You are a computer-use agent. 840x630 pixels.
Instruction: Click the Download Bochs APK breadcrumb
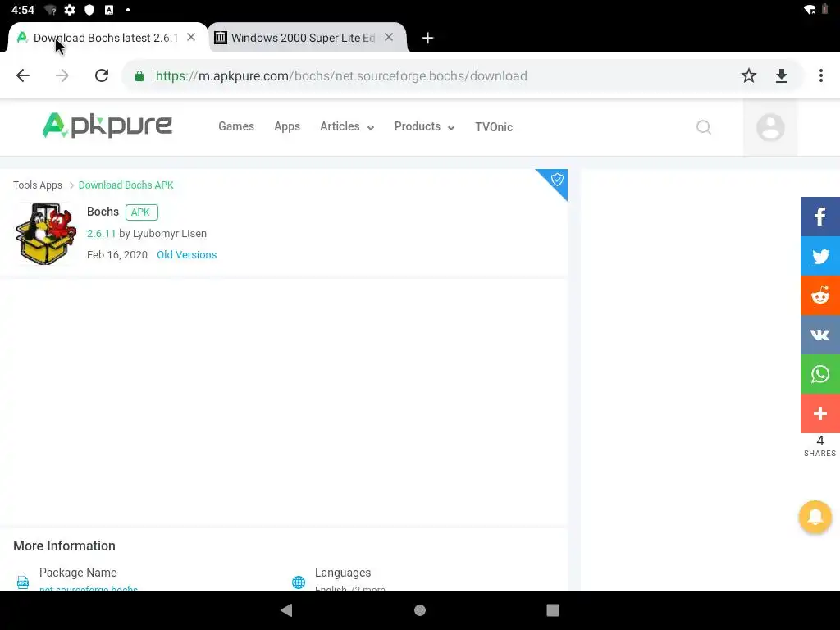tap(126, 185)
